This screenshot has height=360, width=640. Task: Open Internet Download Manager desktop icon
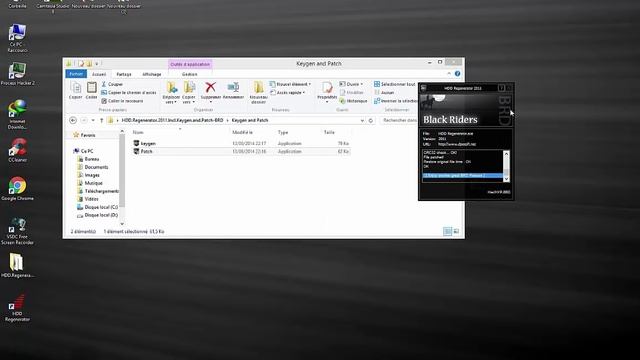18,115
